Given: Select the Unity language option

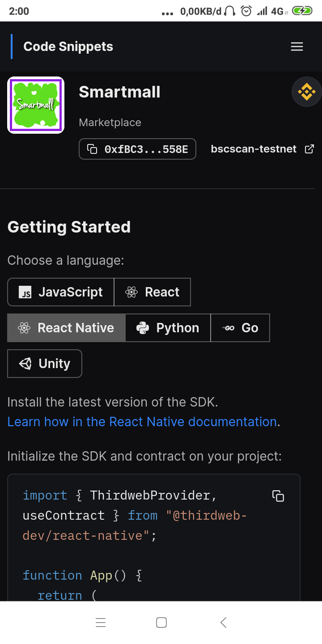Looking at the screenshot, I should pyautogui.click(x=45, y=364).
